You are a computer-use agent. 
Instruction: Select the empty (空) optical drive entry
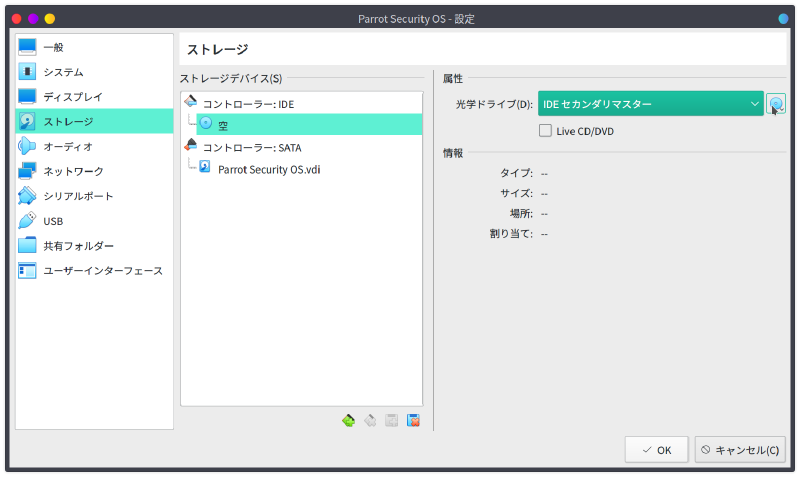point(223,125)
